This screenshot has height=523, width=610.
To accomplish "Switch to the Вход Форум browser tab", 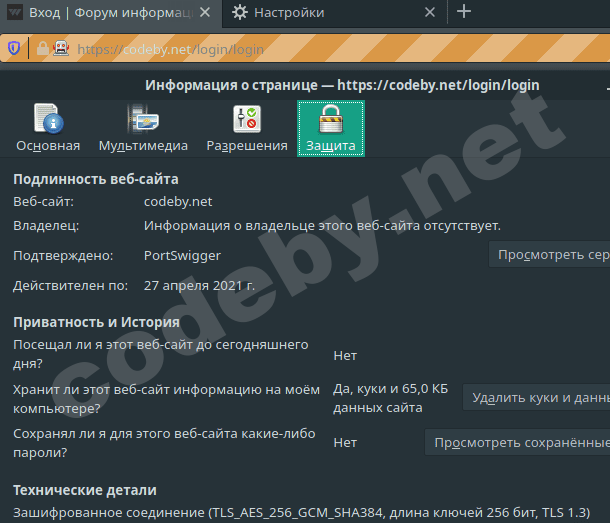I will coord(110,13).
